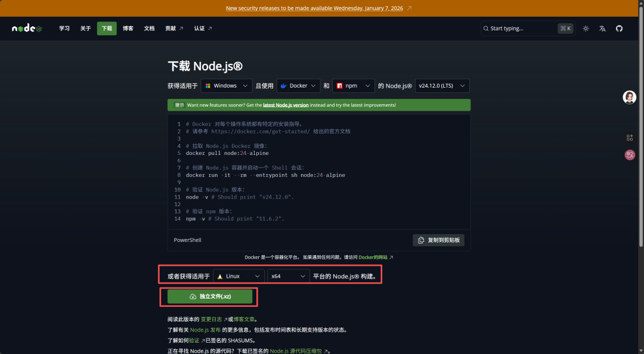Screen dimensions: 644x354
Task: Click code line docker run -it --rm
Action: [x=265, y=175]
